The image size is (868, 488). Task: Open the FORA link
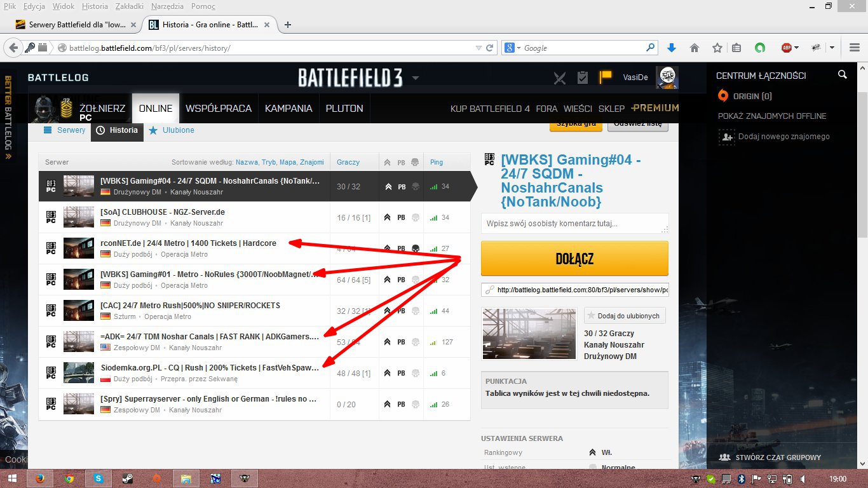click(x=546, y=109)
